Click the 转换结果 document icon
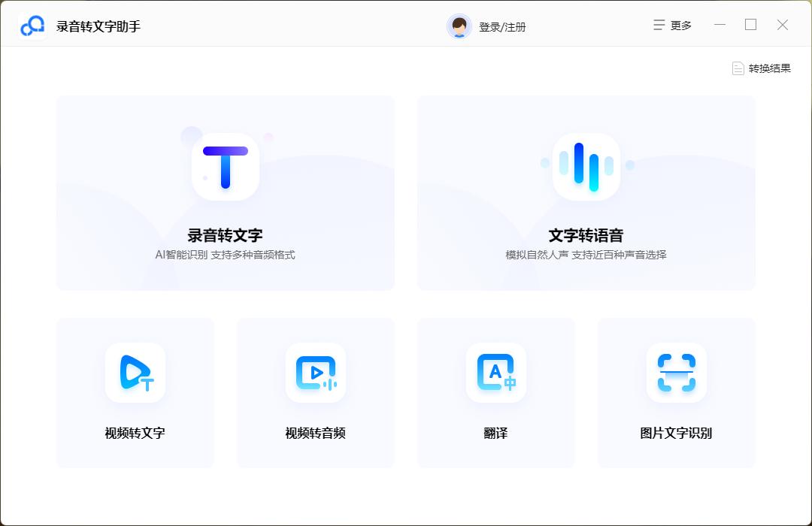 tap(738, 68)
